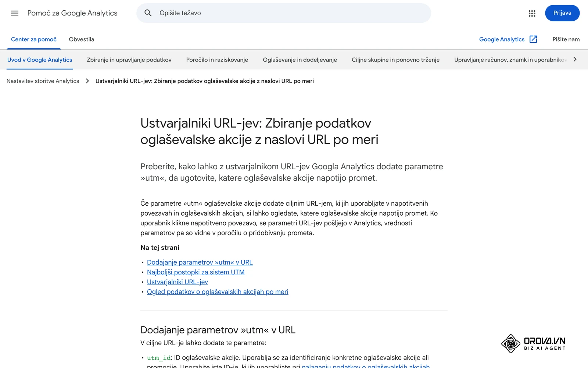Click the 'Pomoč za Google Analytics' title
The width and height of the screenshot is (588, 368).
pyautogui.click(x=72, y=13)
